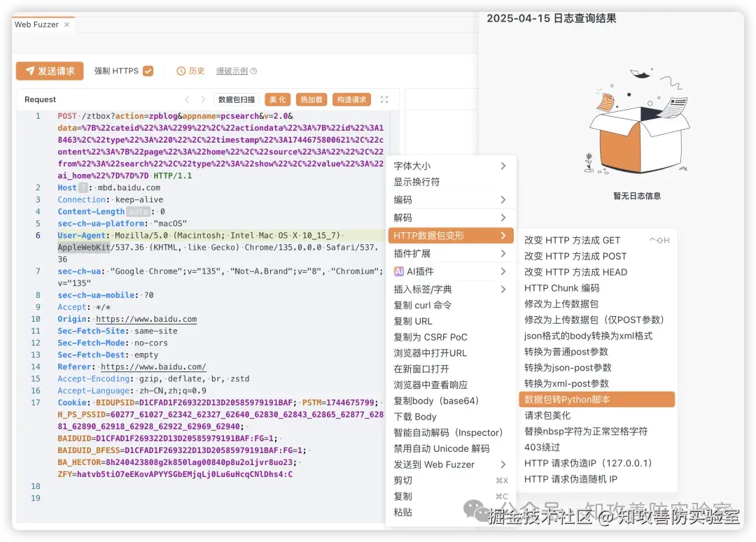Choose HTTP 请求伪造IP (127.0.0.1) option
Screen dimensions: 756x542
click(597, 462)
